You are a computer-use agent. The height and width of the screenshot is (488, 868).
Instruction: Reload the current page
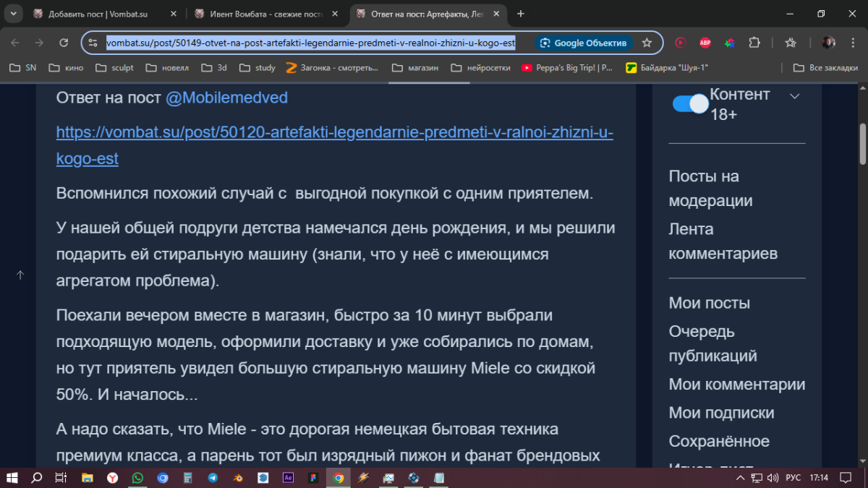64,43
